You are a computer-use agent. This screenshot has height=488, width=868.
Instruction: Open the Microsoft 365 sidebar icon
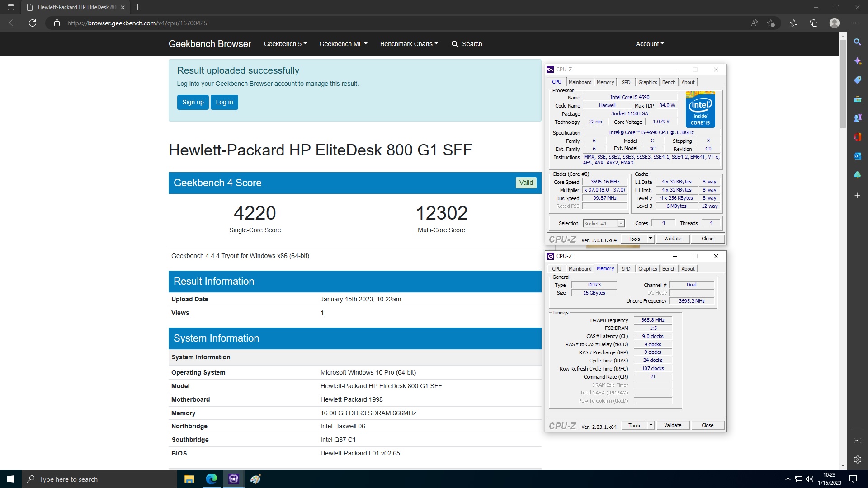[858, 137]
